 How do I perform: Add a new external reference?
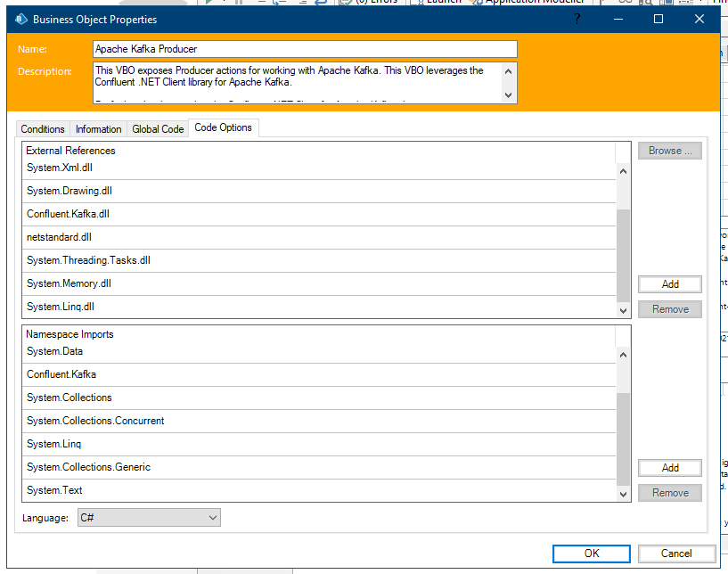click(670, 284)
